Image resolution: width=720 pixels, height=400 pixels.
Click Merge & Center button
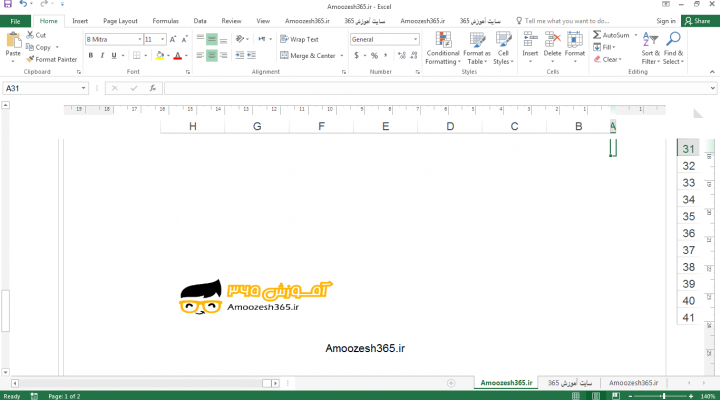pyautogui.click(x=308, y=56)
